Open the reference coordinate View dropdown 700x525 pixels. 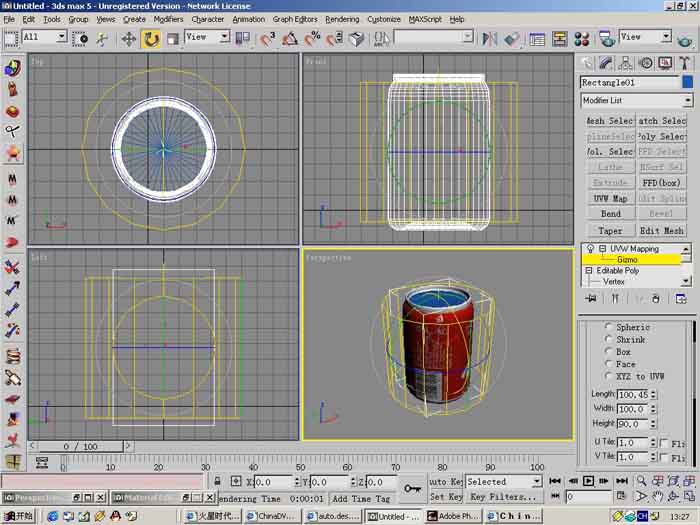(x=207, y=37)
